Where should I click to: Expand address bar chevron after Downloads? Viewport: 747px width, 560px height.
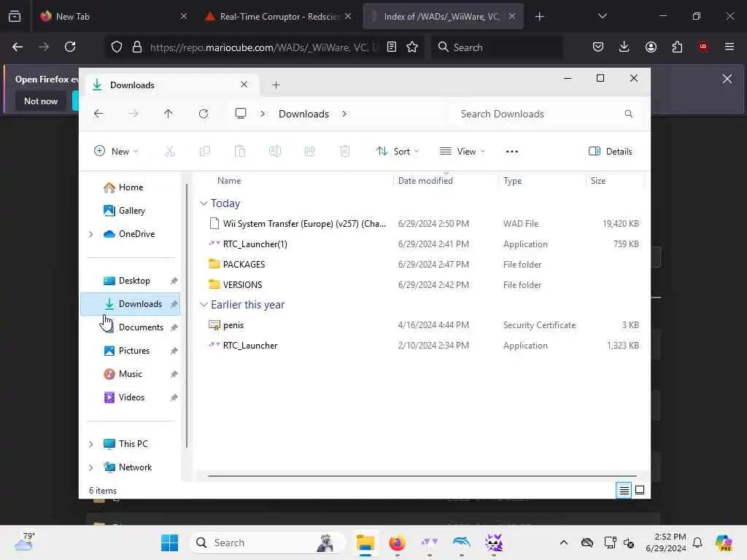click(344, 114)
